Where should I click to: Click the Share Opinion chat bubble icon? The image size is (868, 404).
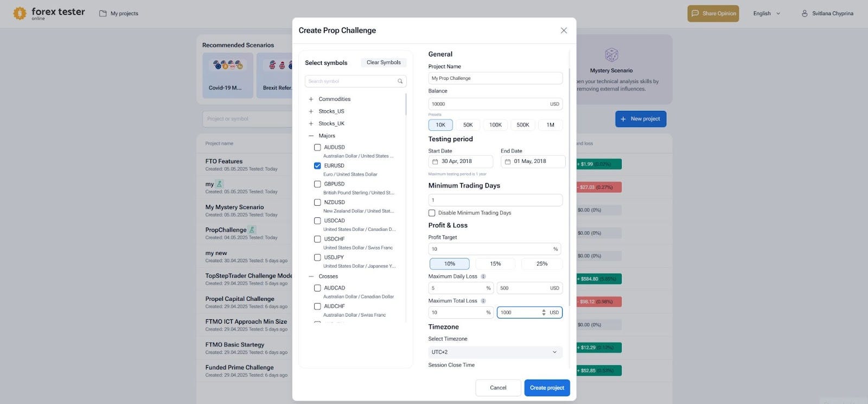695,14
